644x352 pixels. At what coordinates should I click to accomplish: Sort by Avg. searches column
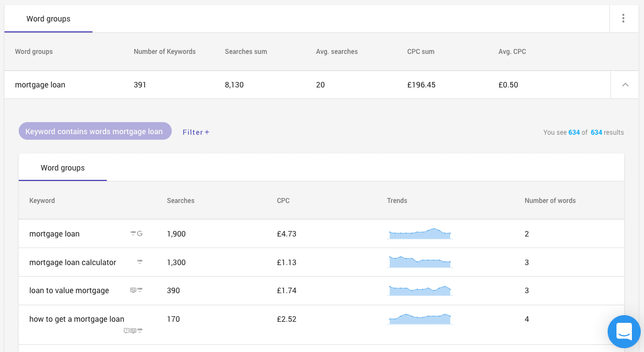pos(337,52)
